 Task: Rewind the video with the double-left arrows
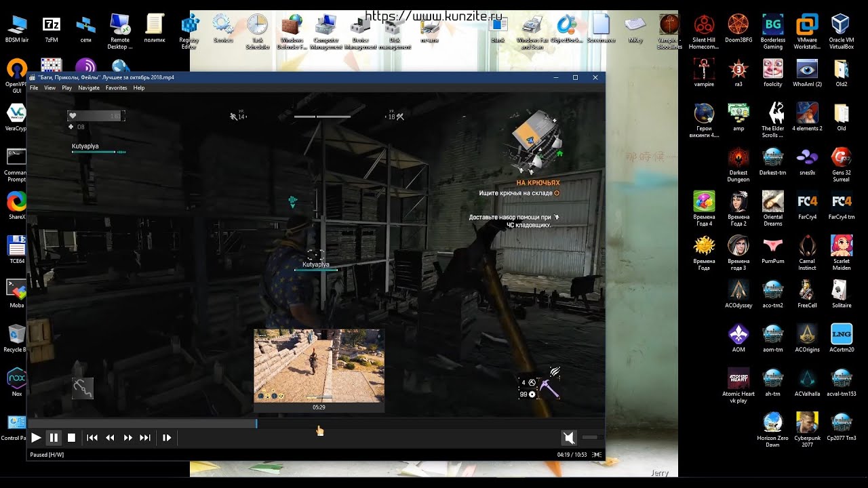pyautogui.click(x=110, y=438)
